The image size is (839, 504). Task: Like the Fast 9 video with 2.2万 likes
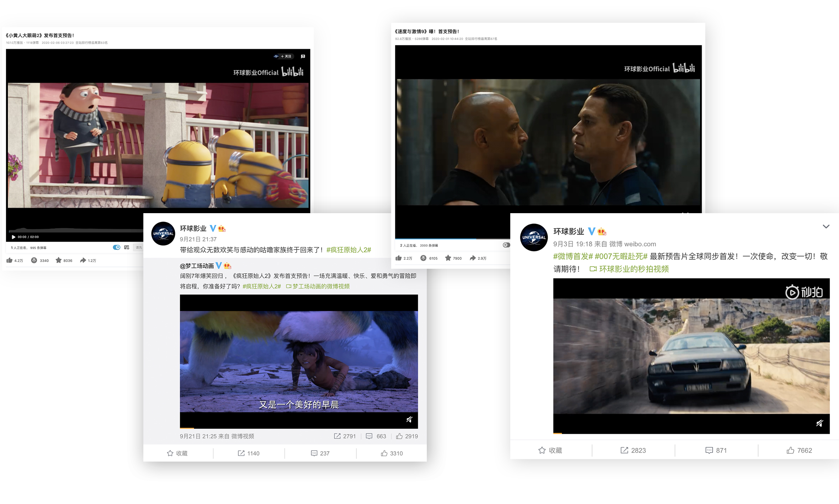tap(399, 258)
